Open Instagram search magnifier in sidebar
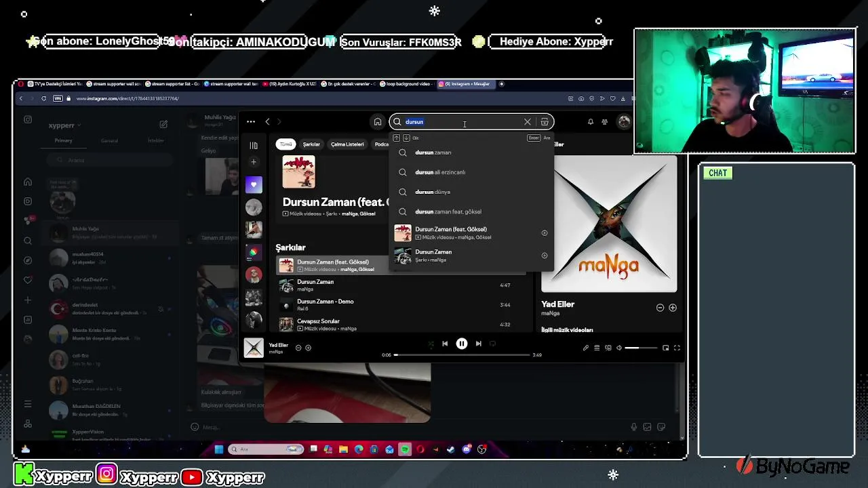Image resolution: width=868 pixels, height=488 pixels. pos(28,241)
